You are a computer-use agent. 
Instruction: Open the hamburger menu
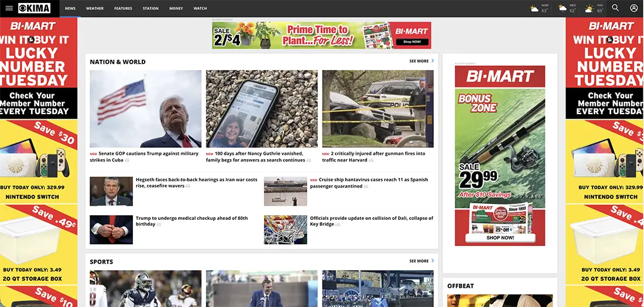(x=9, y=8)
